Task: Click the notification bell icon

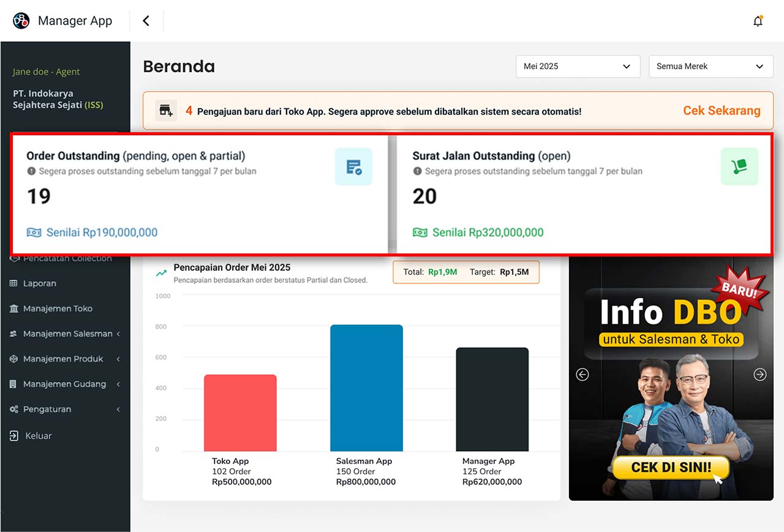Action: [x=758, y=21]
